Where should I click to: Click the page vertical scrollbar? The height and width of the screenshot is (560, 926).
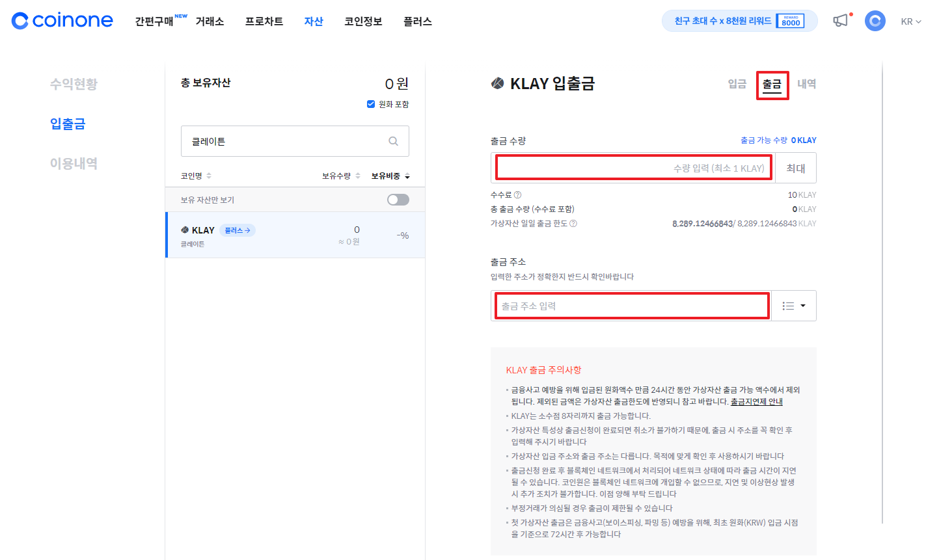[x=882, y=293]
